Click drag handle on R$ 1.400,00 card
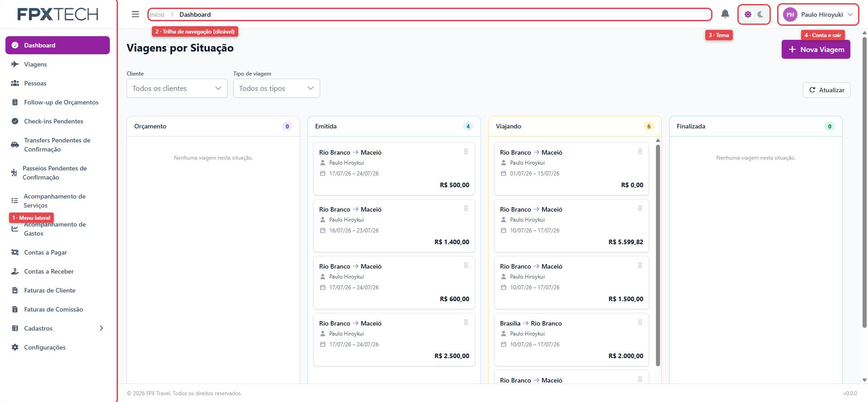This screenshot has width=868, height=402. (x=466, y=208)
